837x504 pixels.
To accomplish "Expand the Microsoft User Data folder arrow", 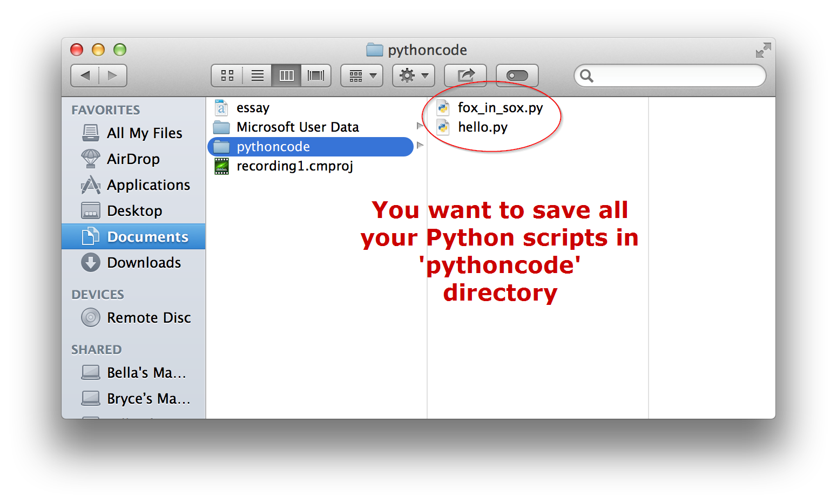I will (x=420, y=126).
